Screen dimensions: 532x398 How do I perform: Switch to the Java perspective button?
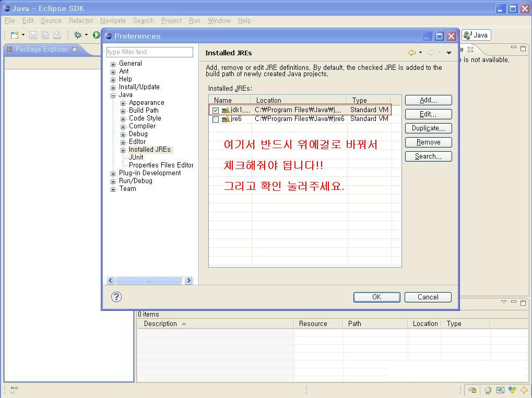point(476,35)
